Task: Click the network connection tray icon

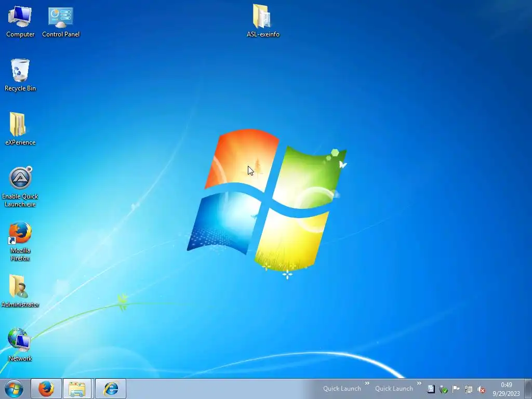Action: (x=469, y=389)
